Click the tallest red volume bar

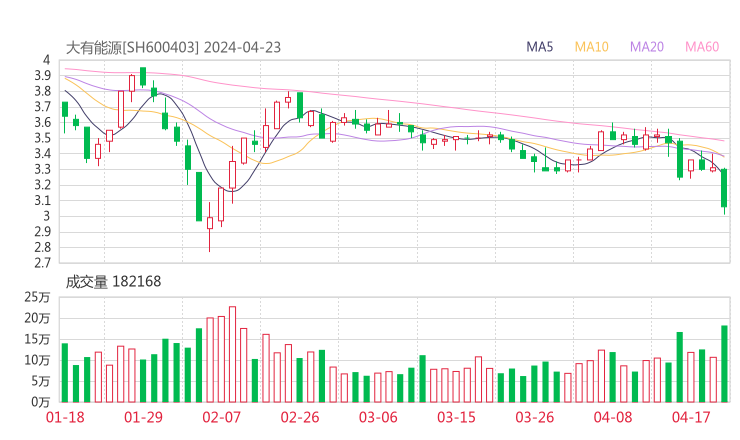point(232,355)
